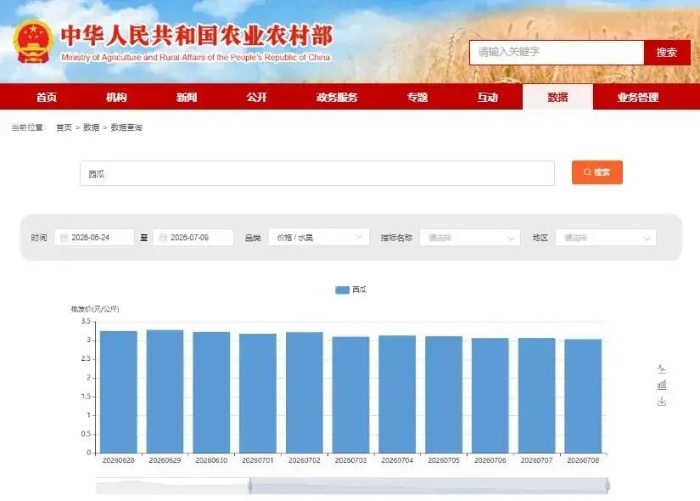Open the 政务服务 nav tab
The width and height of the screenshot is (700, 501).
click(337, 97)
